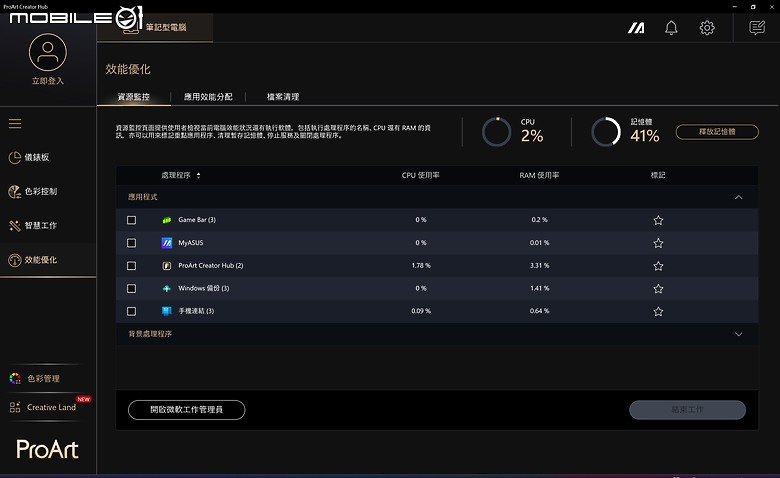Click Windows 備份 RAM value 1.41 %
The width and height of the screenshot is (780, 478).
pyautogui.click(x=539, y=288)
